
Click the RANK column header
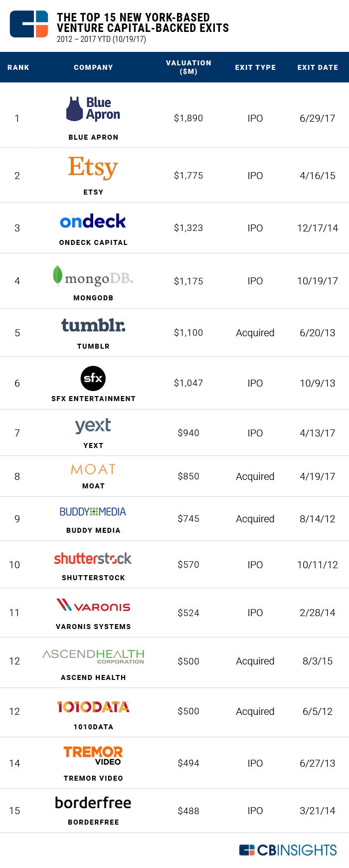point(18,67)
